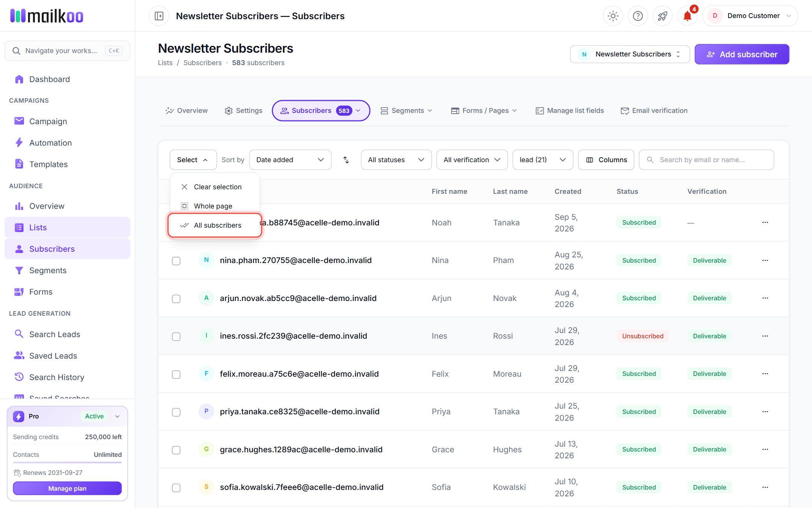Click the G avatar for Grace Hughes

click(206, 449)
